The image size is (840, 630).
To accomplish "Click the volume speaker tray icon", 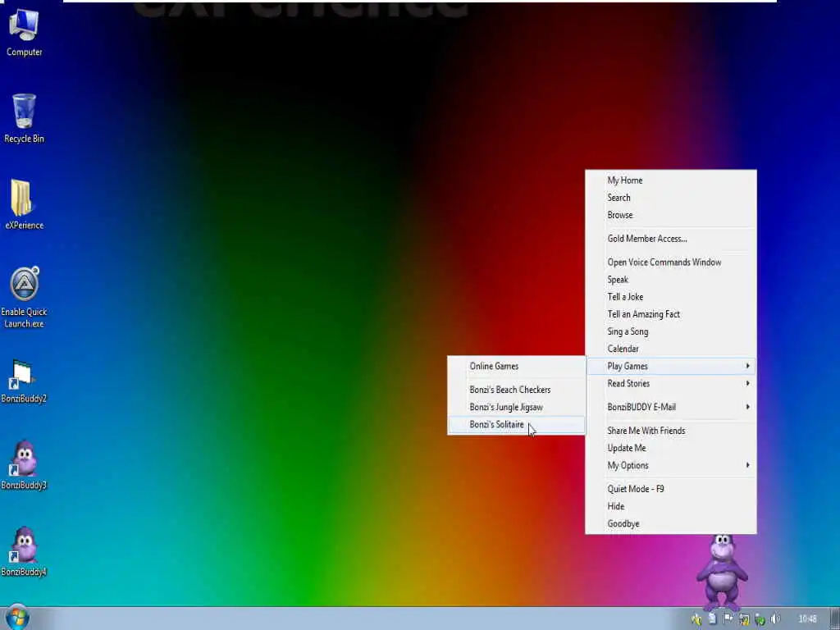I will tap(775, 619).
